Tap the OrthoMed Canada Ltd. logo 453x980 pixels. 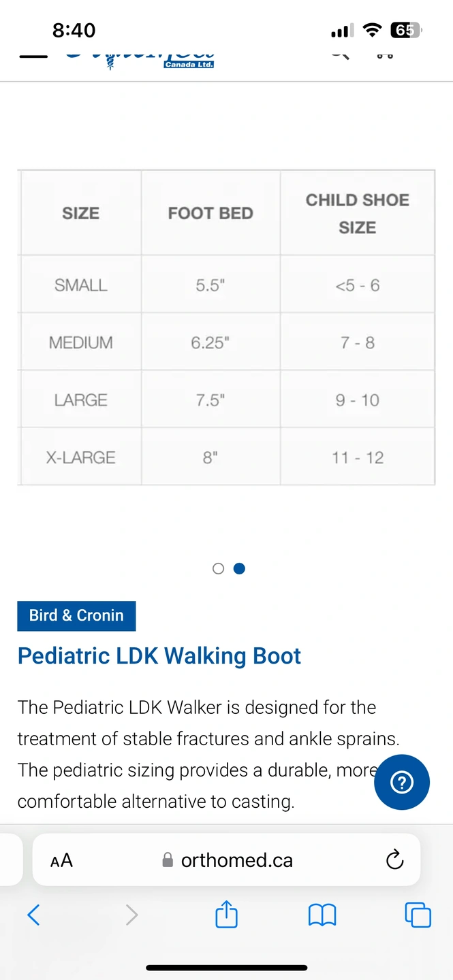click(140, 59)
